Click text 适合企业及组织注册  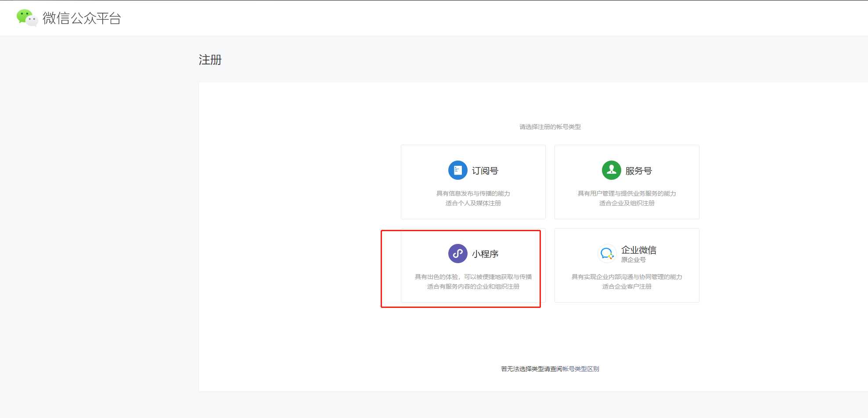(627, 203)
